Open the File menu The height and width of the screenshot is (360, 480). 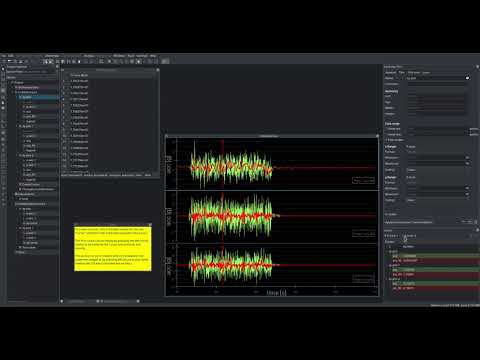coord(4,56)
